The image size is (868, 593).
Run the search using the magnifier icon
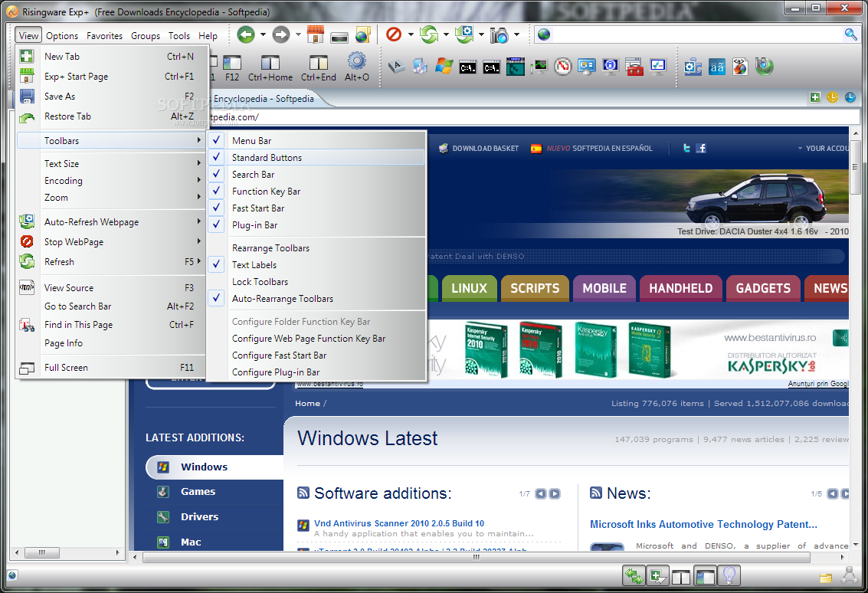coord(850,34)
